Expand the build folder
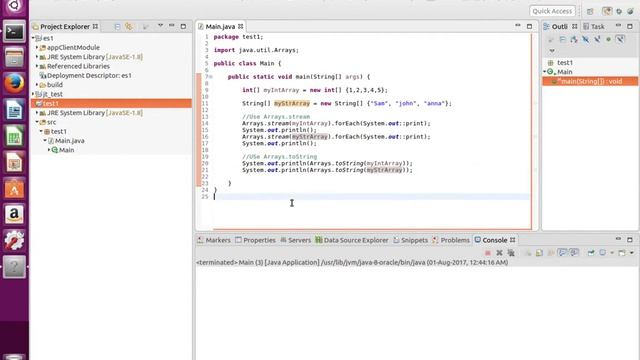The height and width of the screenshot is (360, 640). [37, 85]
